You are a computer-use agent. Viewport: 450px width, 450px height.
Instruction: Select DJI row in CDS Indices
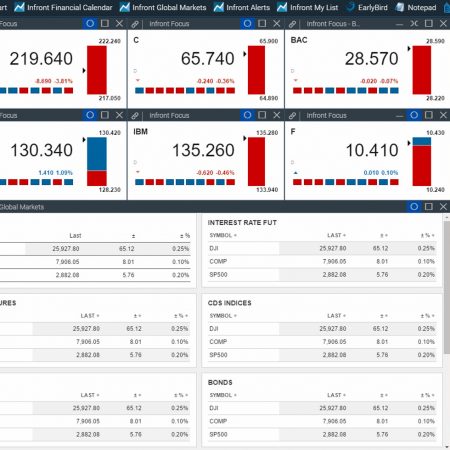tap(322, 329)
